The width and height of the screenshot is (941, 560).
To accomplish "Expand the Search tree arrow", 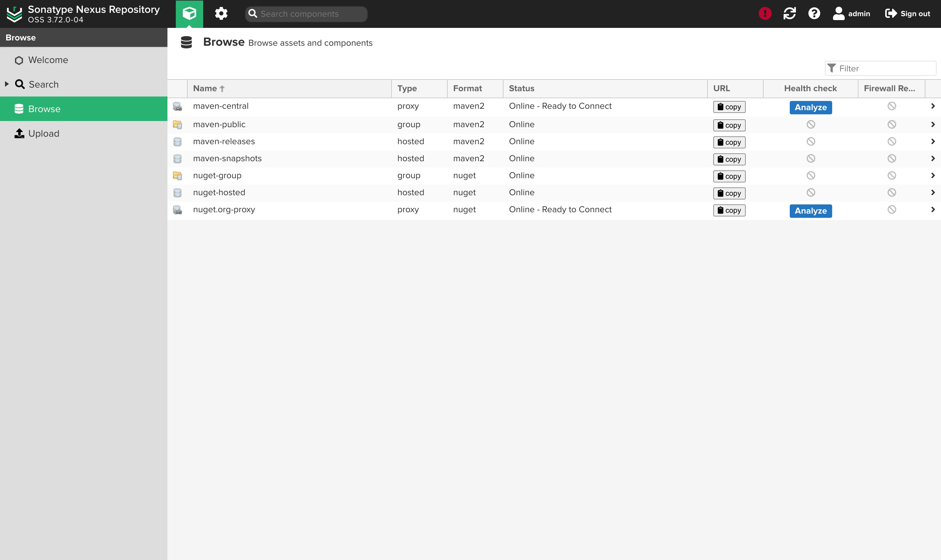I will pos(6,84).
